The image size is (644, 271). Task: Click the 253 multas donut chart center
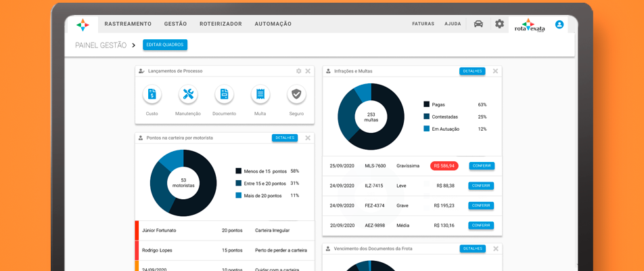pos(371,117)
